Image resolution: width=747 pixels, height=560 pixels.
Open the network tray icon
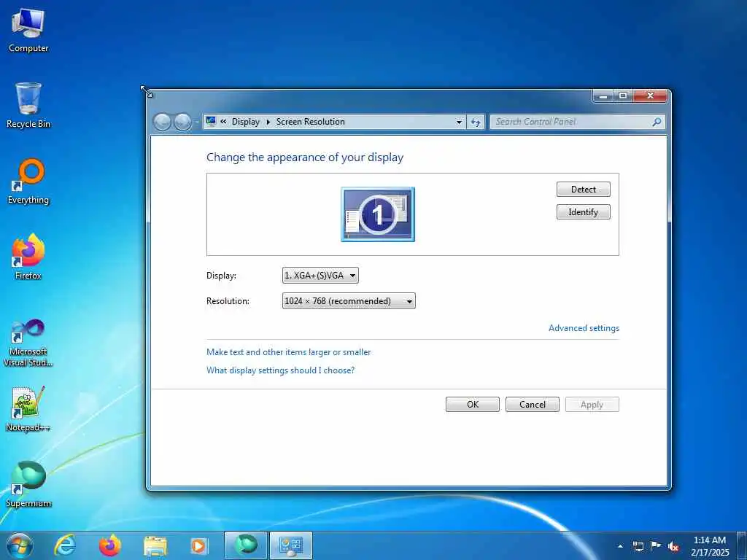pyautogui.click(x=638, y=546)
